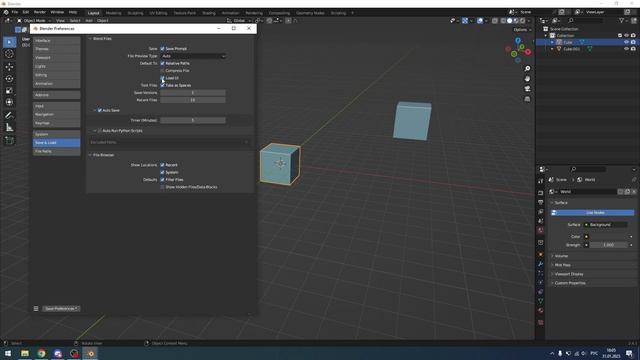Click the Save Versions number field

pyautogui.click(x=193, y=93)
